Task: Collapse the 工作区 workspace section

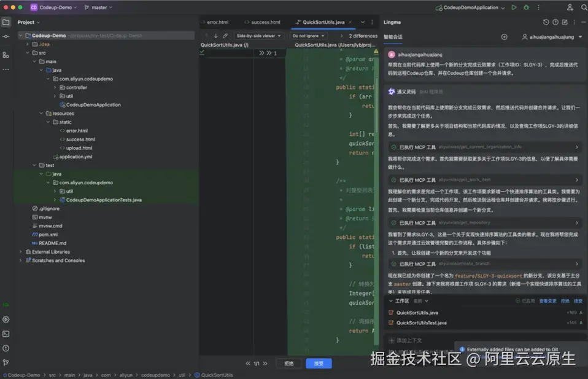Action: [x=391, y=301]
